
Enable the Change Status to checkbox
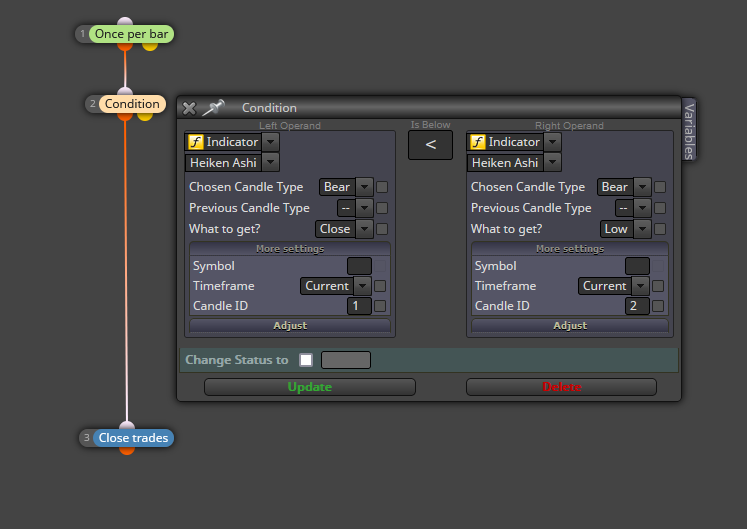pyautogui.click(x=306, y=360)
